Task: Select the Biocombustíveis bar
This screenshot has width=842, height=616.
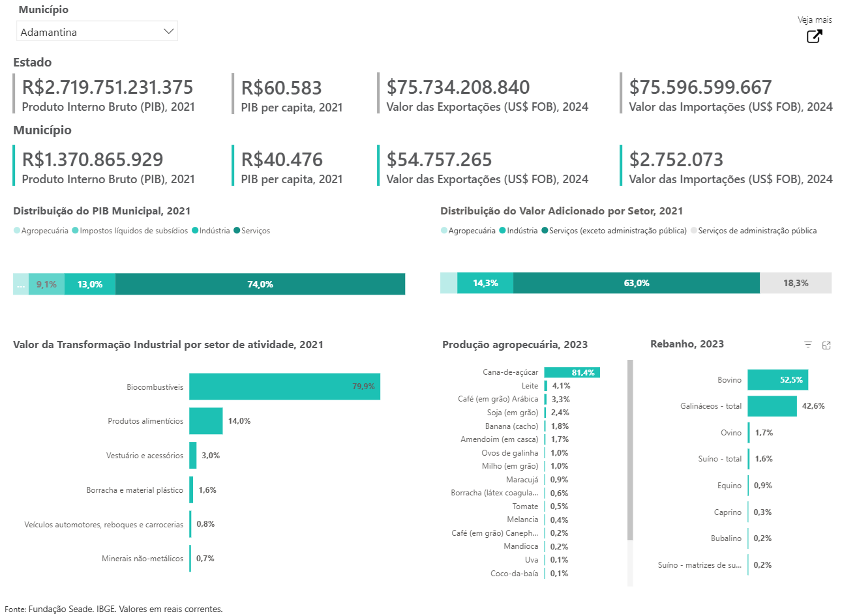Action: 284,387
